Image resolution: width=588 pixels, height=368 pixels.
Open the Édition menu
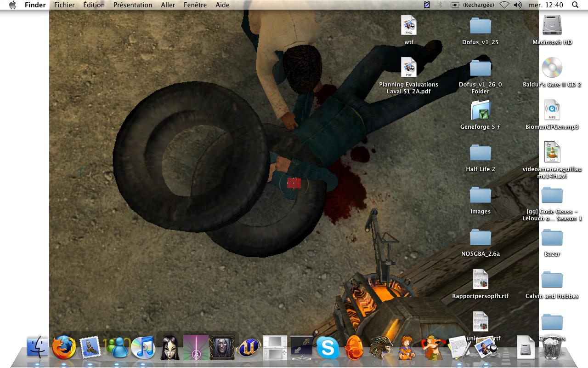94,5
